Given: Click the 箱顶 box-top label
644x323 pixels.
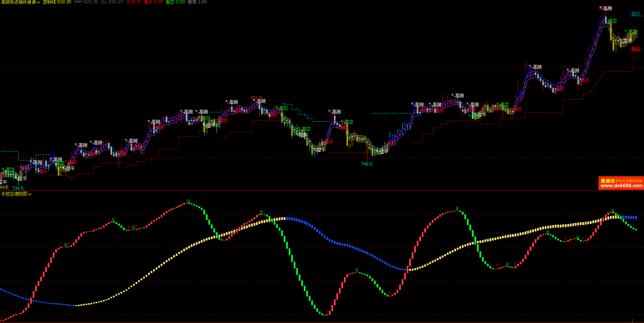Looking at the screenshot, I should point(635,14).
